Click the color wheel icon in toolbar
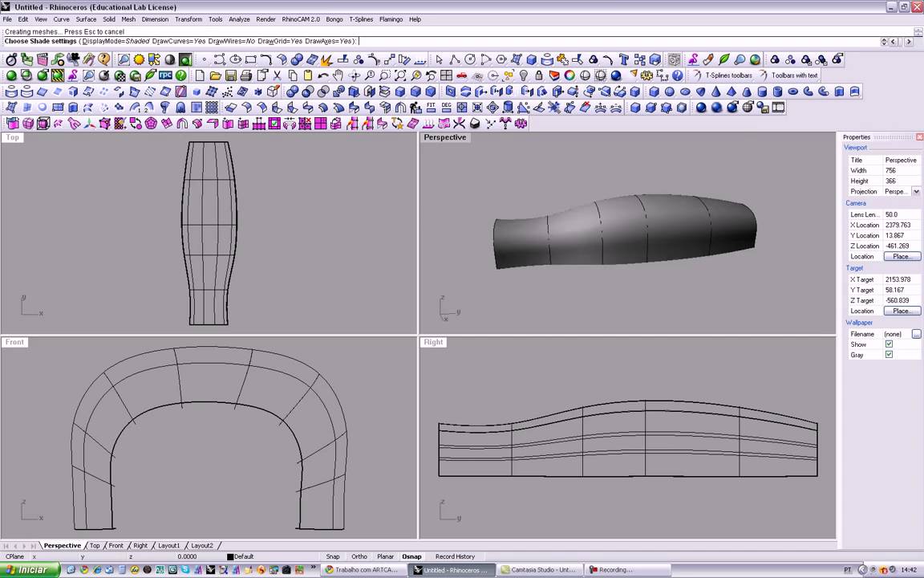924x578 pixels. click(569, 75)
